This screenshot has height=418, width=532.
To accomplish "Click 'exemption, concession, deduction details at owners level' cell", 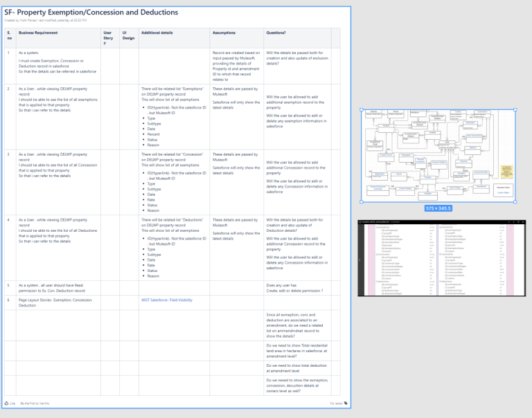I will pos(297,385).
